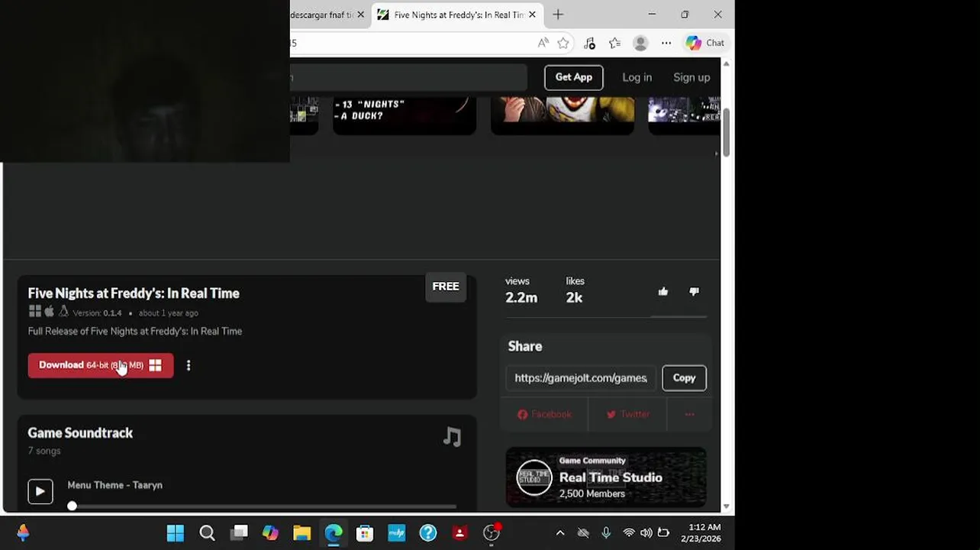Click the Log in link
This screenshot has width=980, height=550.
tap(637, 77)
